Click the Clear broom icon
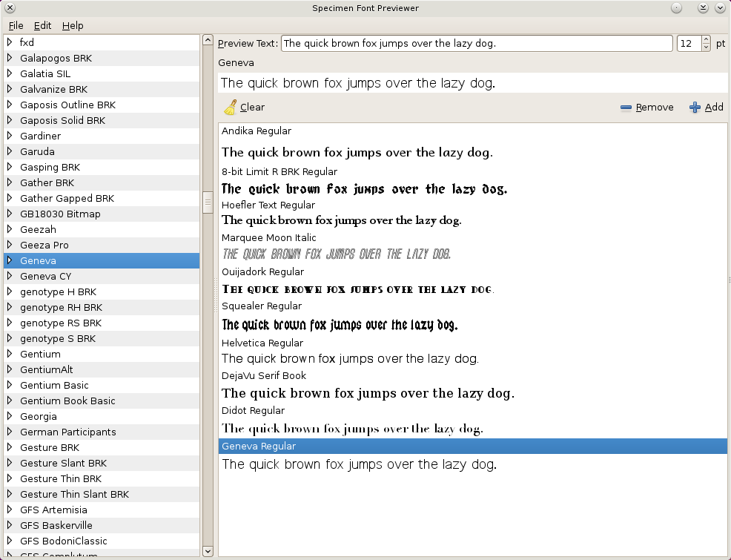731x560 pixels. point(231,108)
